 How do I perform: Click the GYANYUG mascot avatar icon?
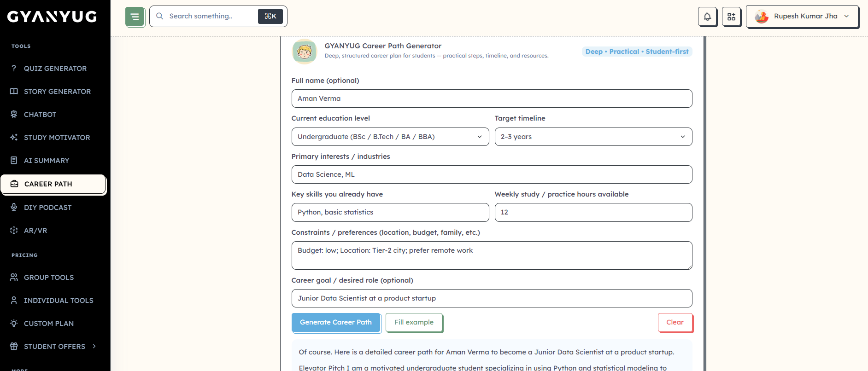305,51
